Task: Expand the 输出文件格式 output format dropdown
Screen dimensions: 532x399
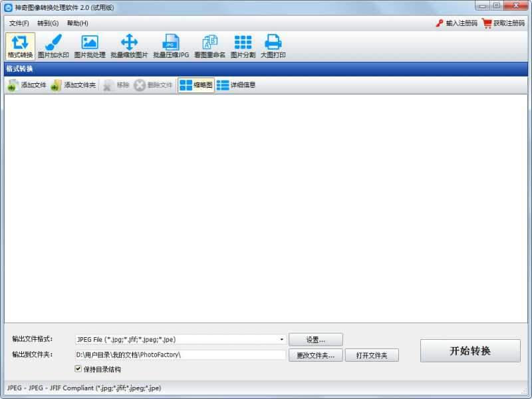Action: [x=282, y=339]
